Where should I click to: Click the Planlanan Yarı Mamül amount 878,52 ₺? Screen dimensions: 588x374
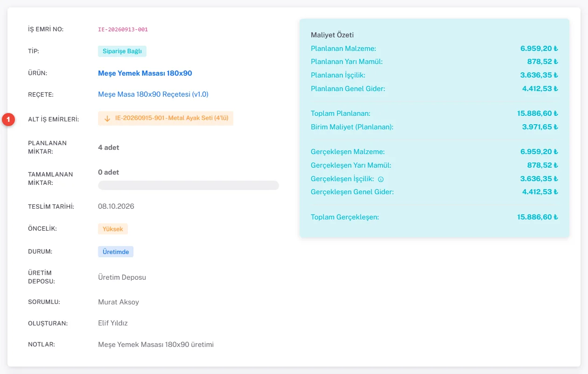[543, 62]
